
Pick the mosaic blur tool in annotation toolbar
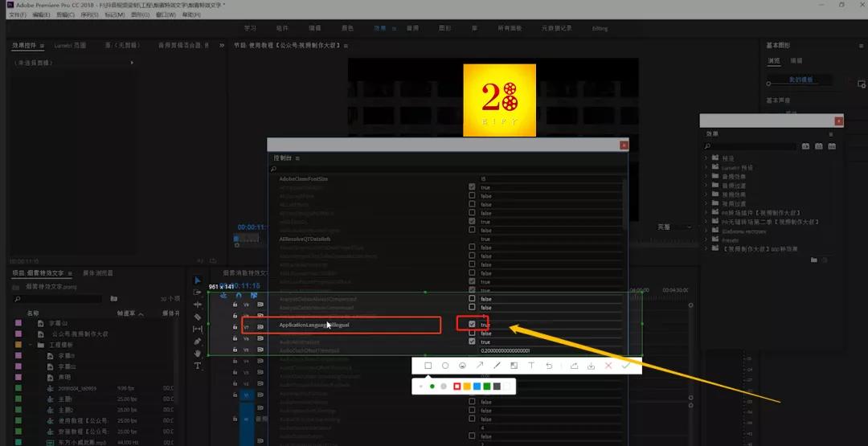point(514,366)
